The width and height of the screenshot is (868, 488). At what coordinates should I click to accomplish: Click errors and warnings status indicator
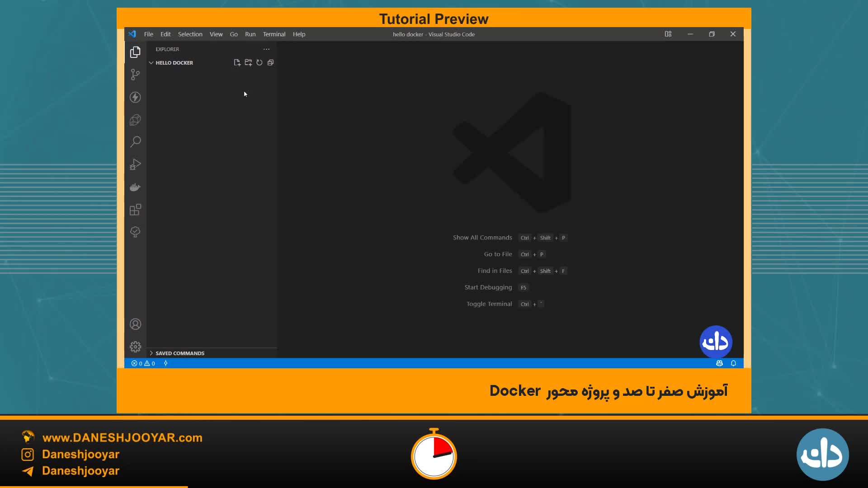(143, 363)
